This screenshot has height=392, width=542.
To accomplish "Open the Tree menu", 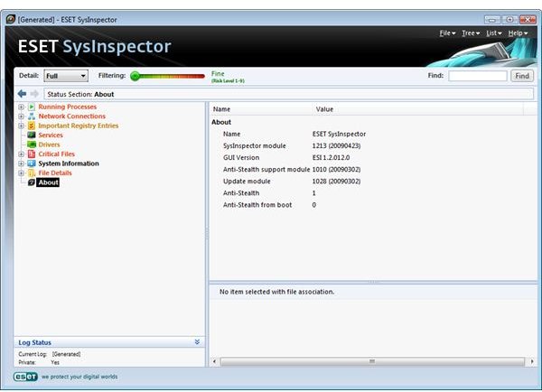I will 471,33.
